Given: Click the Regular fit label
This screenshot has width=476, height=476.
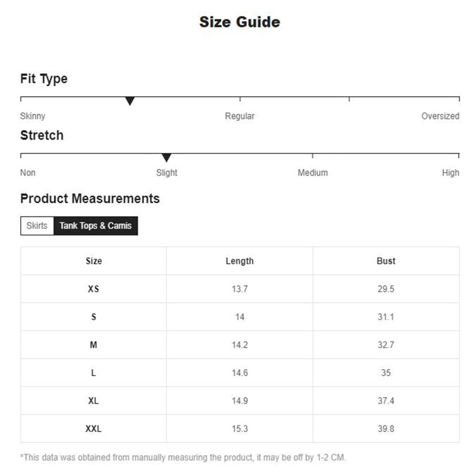Looking at the screenshot, I should tap(239, 116).
